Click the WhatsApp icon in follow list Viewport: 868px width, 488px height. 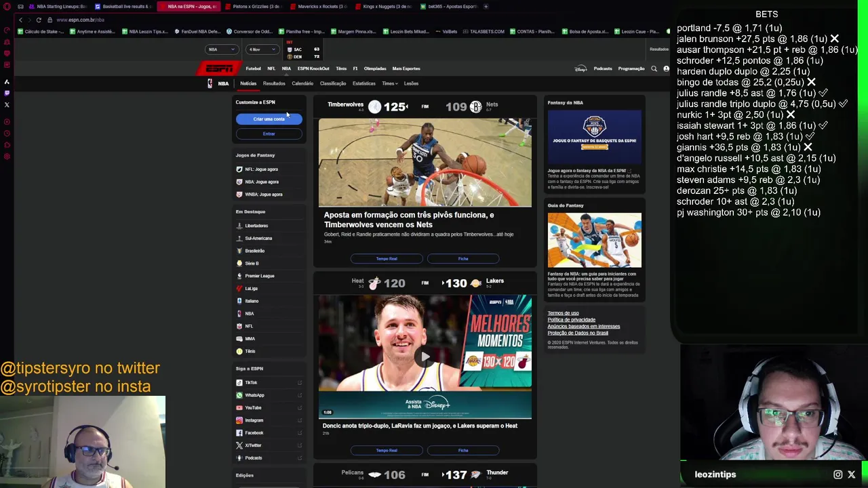[239, 395]
